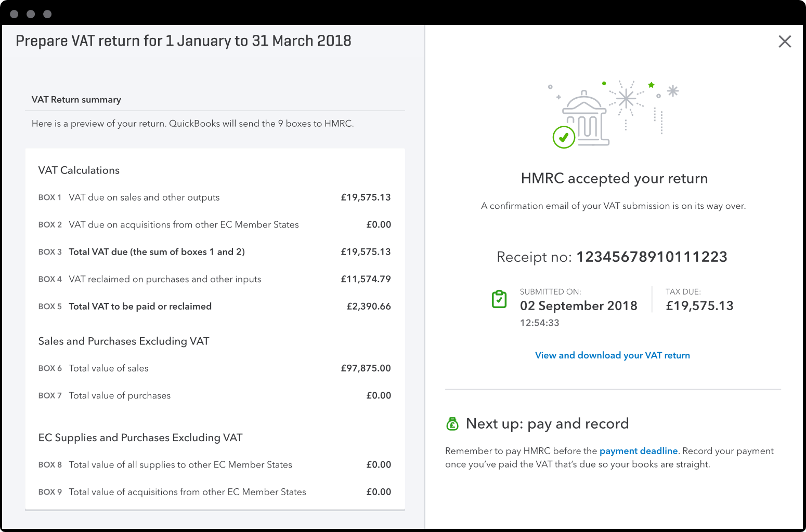Click the VAT Return summary header
The width and height of the screenshot is (806, 532).
tap(76, 99)
